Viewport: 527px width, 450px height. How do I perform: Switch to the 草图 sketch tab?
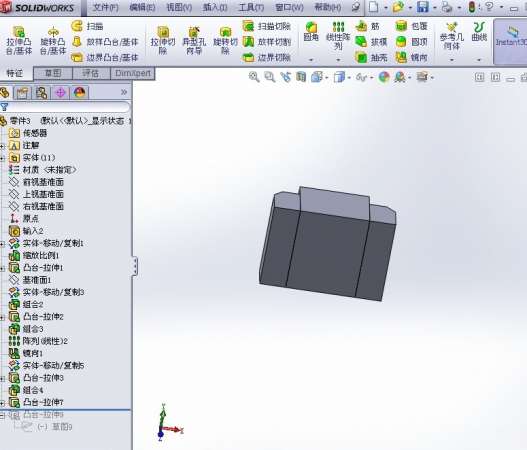(53, 73)
